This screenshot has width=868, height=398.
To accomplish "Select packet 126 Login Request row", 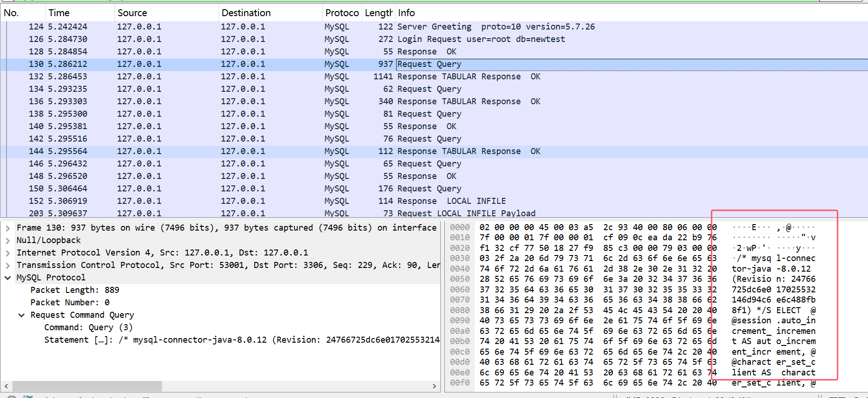I will pyautogui.click(x=434, y=39).
